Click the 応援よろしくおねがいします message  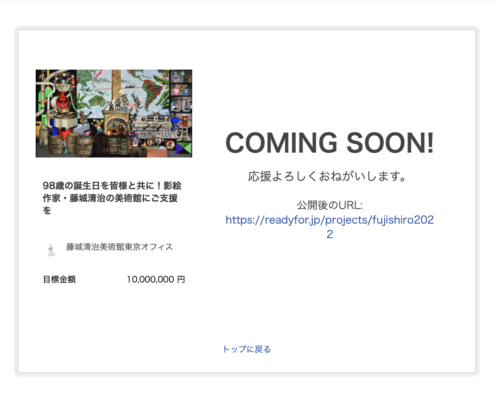click(327, 176)
